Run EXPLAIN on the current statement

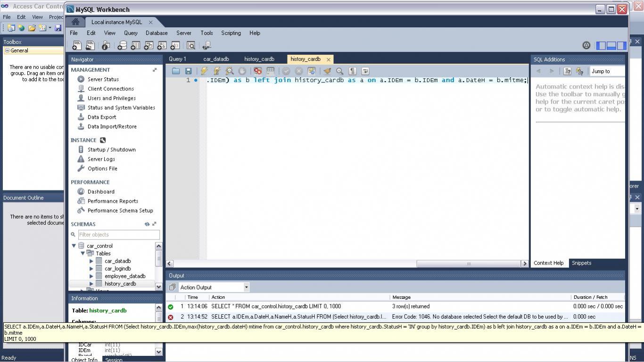(230, 71)
